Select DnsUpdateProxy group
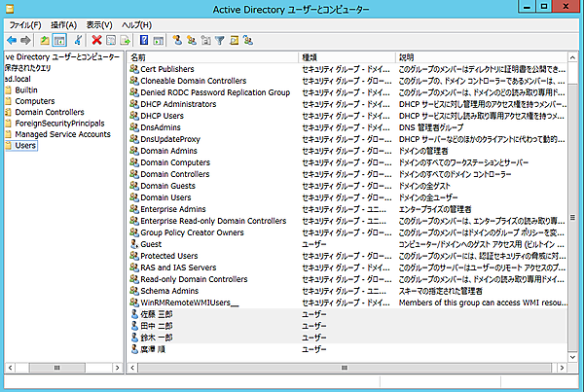Image resolution: width=584 pixels, height=392 pixels. 170,139
